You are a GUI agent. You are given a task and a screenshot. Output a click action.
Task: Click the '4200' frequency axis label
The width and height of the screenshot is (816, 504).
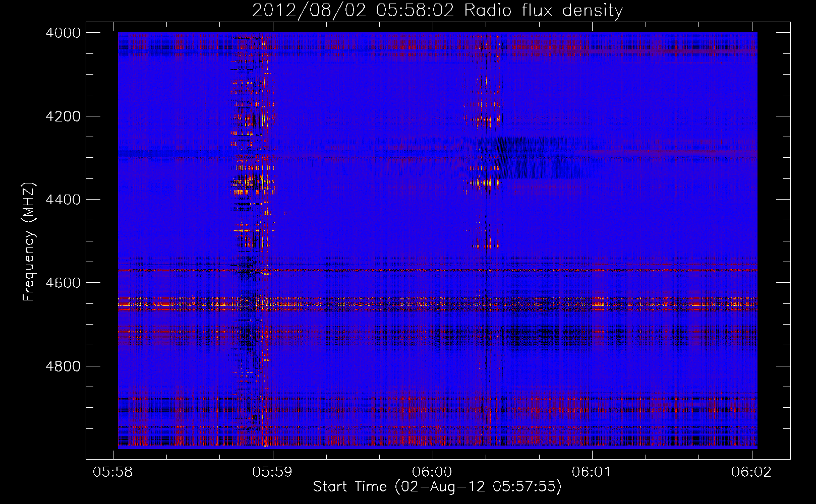point(63,116)
